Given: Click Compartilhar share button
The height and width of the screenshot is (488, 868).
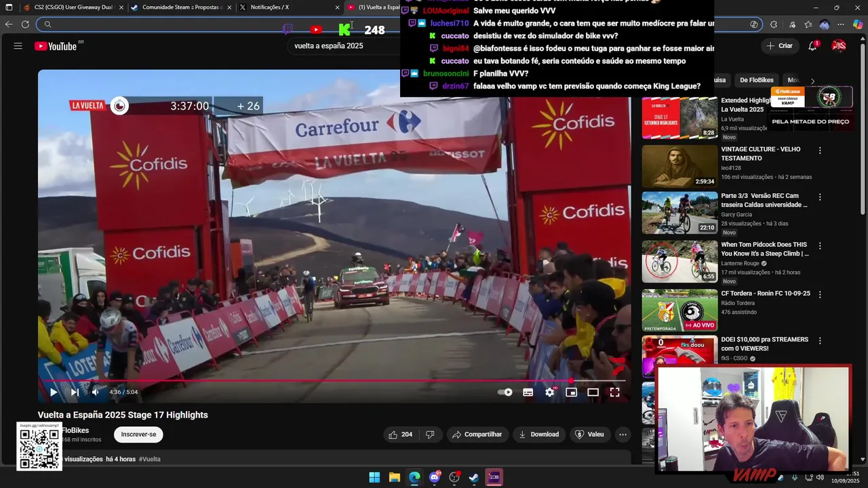Looking at the screenshot, I should [477, 434].
